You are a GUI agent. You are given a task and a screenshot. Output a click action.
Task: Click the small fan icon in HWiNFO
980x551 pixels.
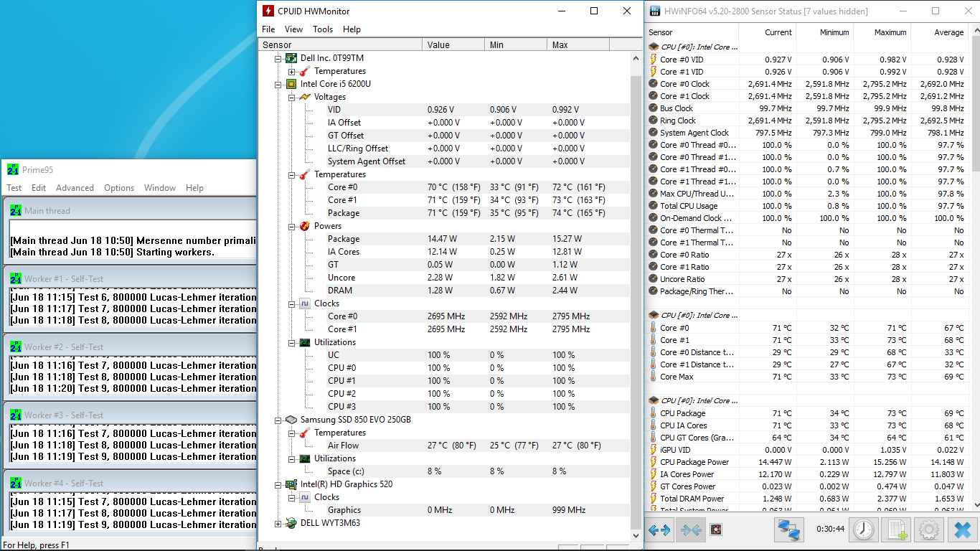tap(715, 530)
